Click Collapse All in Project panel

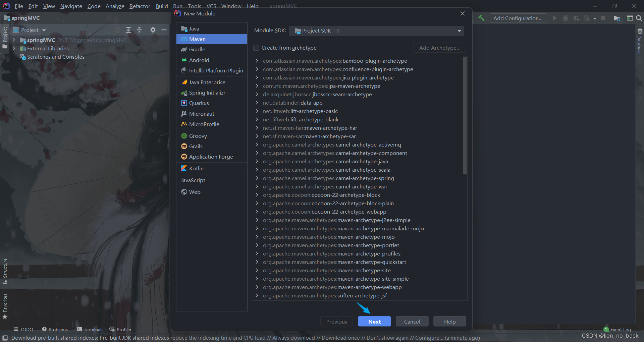[139, 30]
